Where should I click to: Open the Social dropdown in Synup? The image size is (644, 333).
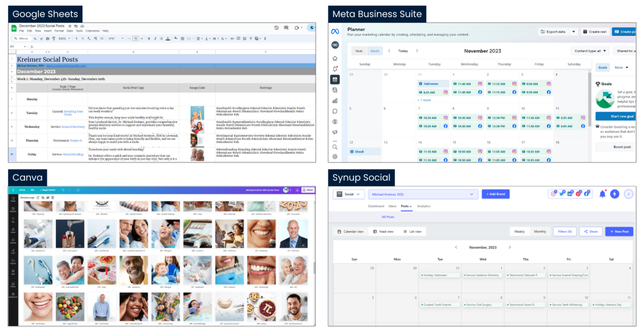(x=348, y=194)
